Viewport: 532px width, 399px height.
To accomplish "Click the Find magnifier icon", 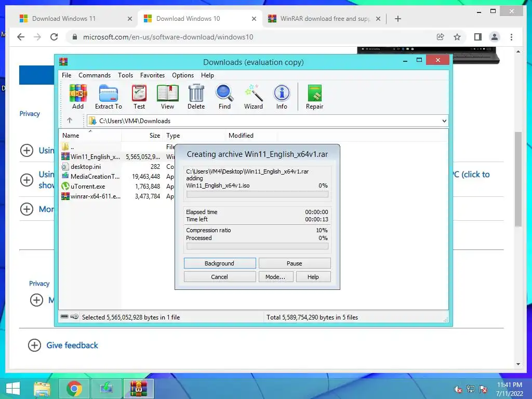I will [x=224, y=97].
